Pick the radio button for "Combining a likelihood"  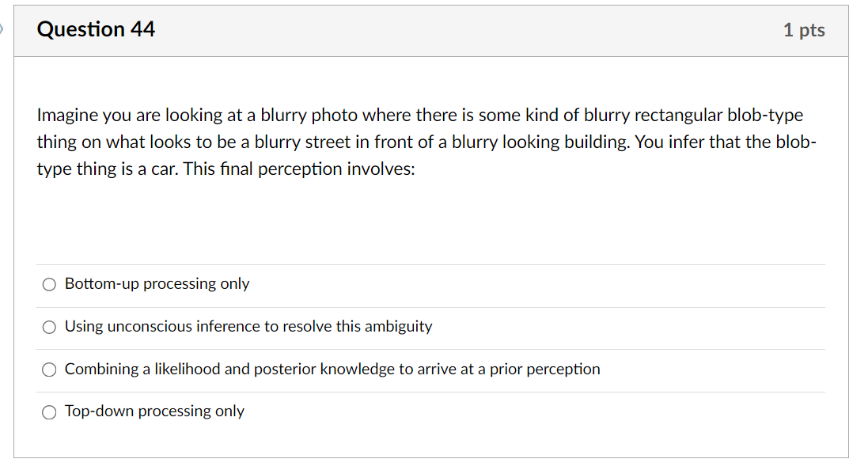[x=50, y=370]
